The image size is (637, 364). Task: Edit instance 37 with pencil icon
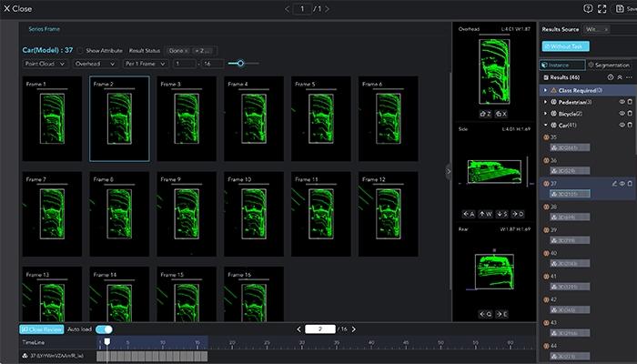pos(614,184)
